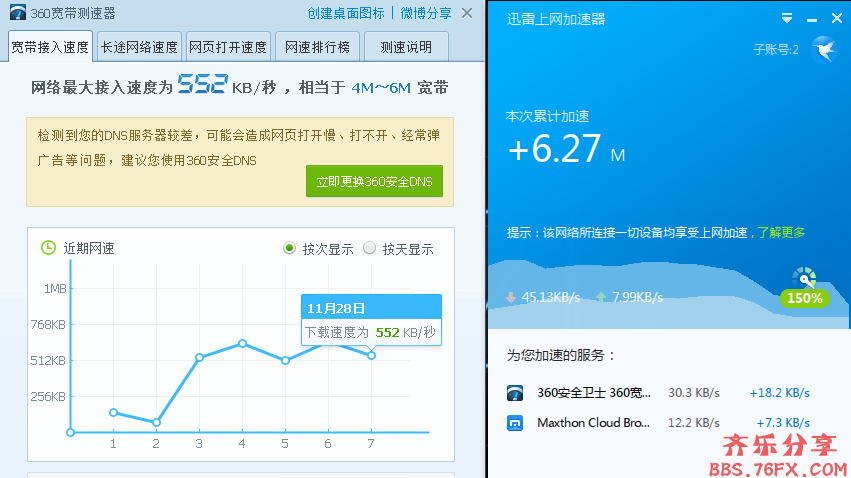
Task: Select the 按次显示 radio button
Action: (x=289, y=248)
